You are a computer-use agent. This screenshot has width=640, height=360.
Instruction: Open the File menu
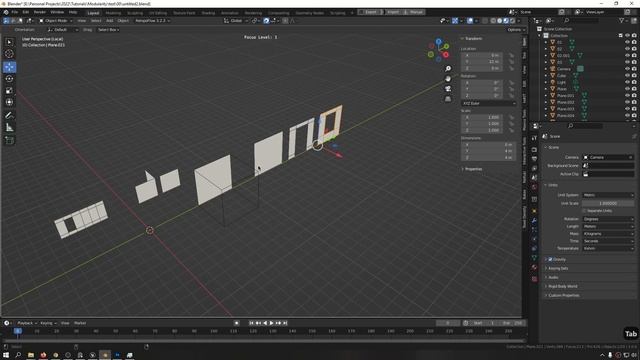coord(14,12)
